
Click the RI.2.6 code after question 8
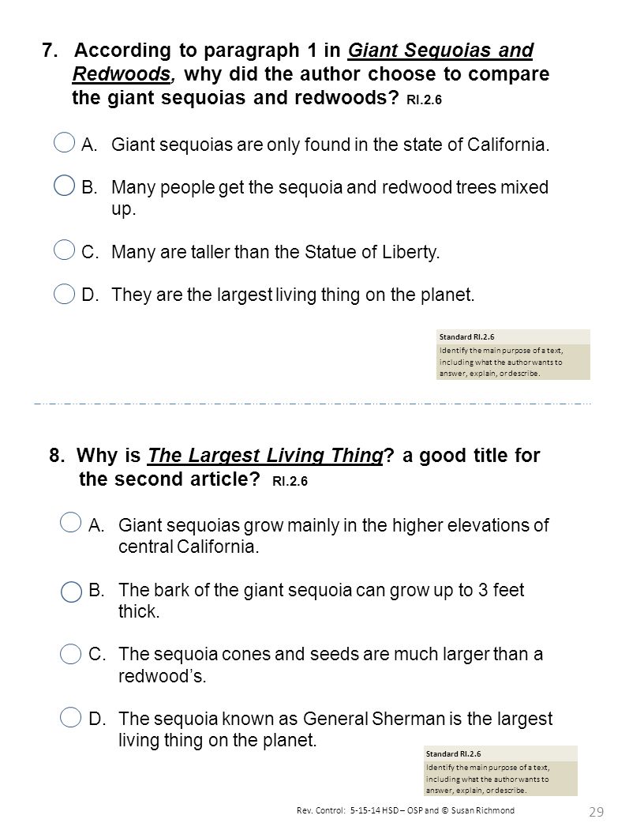coord(290,481)
